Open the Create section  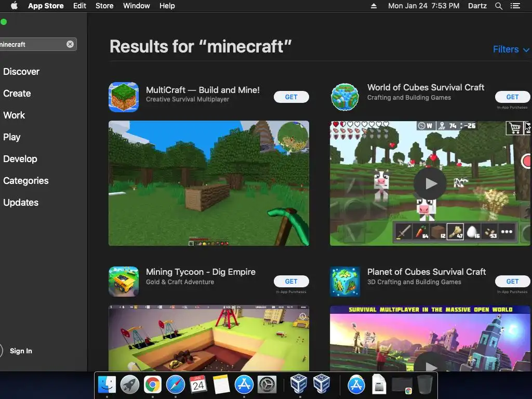(17, 94)
